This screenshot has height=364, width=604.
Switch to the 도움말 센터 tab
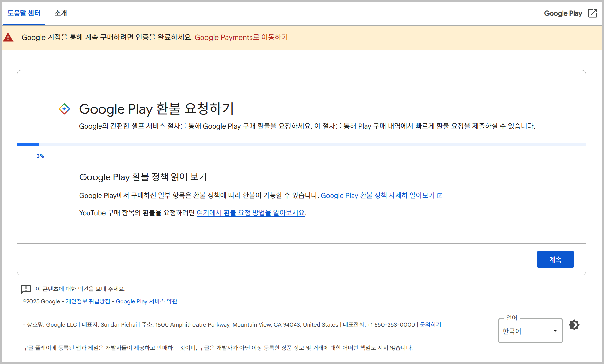(x=24, y=13)
